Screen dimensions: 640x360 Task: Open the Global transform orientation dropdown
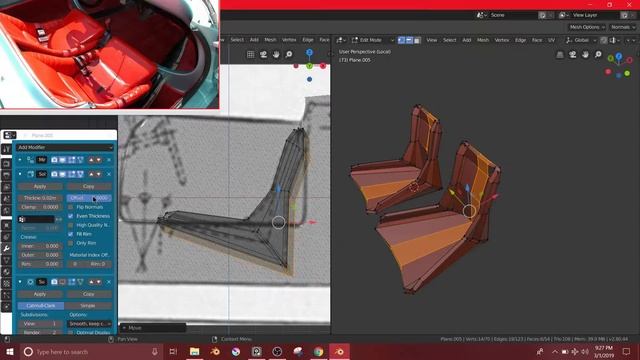click(581, 40)
